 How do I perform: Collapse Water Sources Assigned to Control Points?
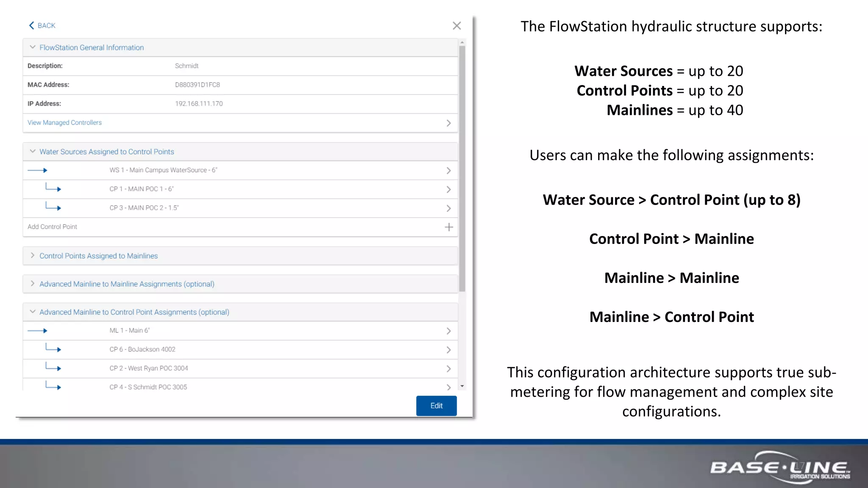[x=33, y=152]
